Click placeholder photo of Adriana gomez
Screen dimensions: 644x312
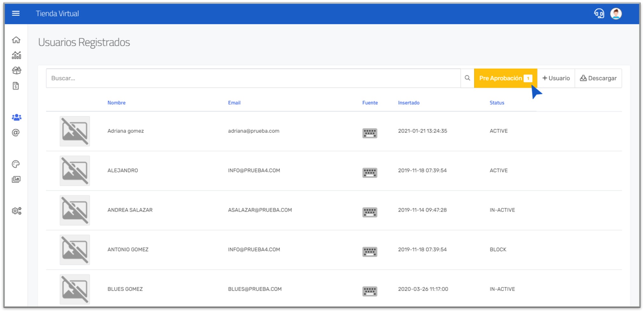[x=75, y=131]
